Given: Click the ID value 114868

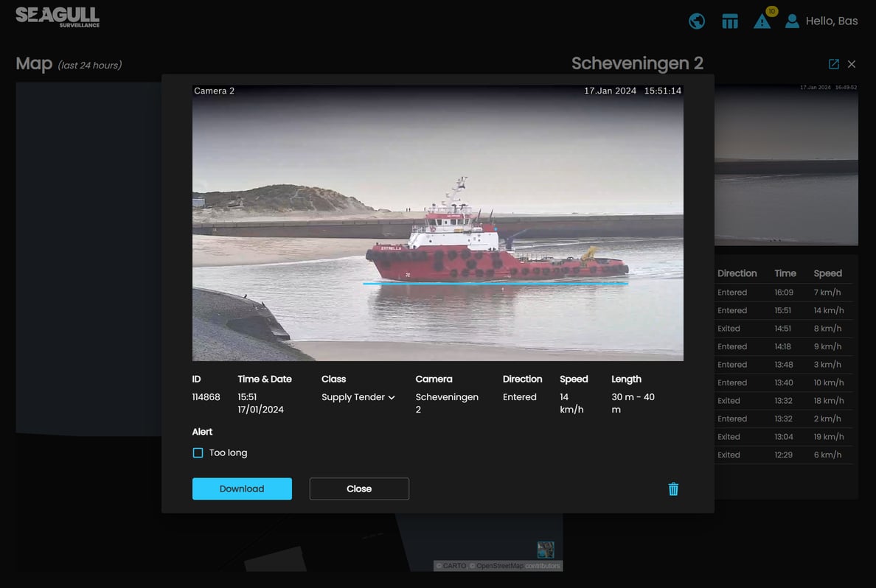Looking at the screenshot, I should [x=206, y=397].
